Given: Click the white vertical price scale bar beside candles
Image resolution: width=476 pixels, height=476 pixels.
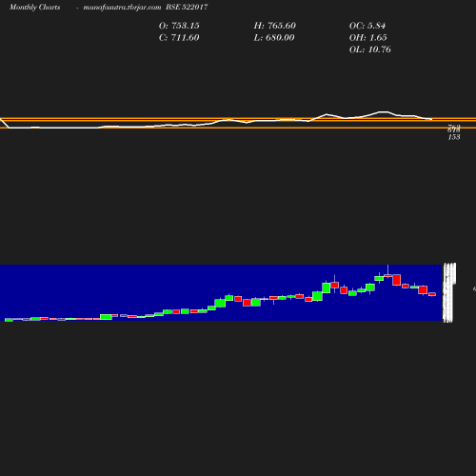Looking at the screenshot, I should [x=449, y=292].
